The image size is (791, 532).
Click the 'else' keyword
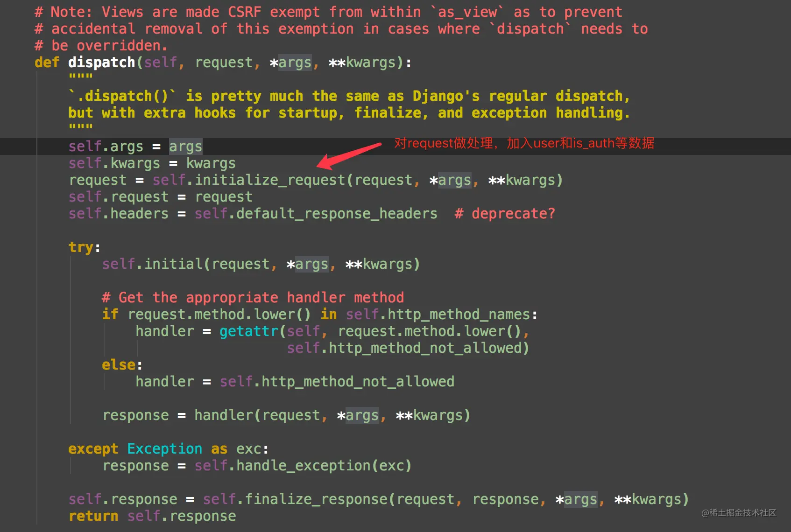click(x=118, y=364)
